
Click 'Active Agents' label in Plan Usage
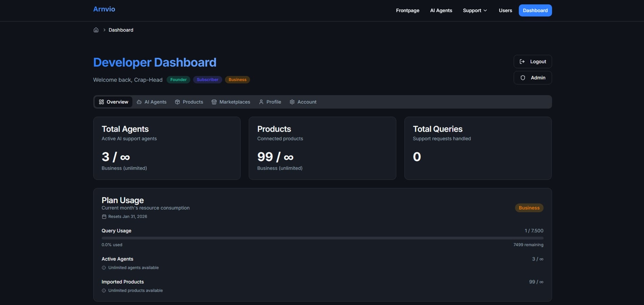(117, 259)
